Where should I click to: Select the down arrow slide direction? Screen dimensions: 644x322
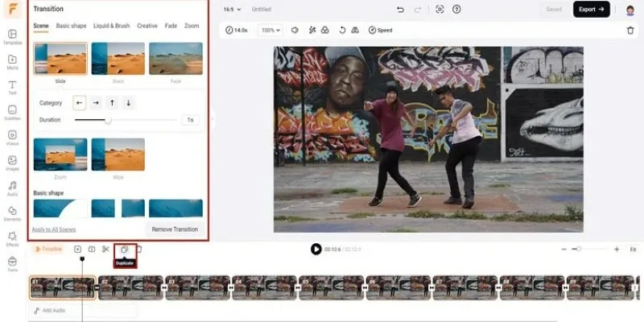click(x=129, y=103)
